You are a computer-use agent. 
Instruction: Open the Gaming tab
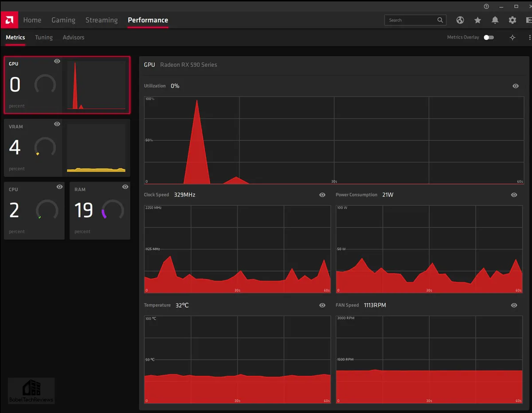coord(63,20)
